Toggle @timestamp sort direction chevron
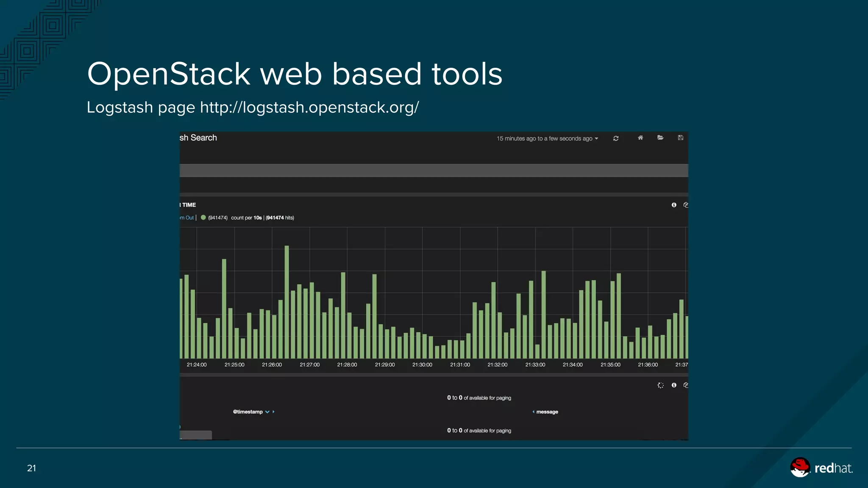This screenshot has height=488, width=868. 267,412
